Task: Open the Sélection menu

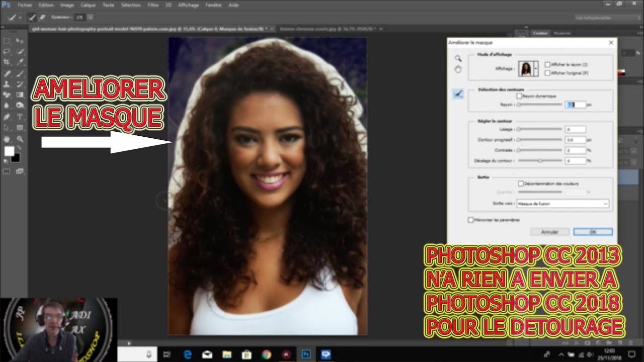Action: [x=131, y=5]
